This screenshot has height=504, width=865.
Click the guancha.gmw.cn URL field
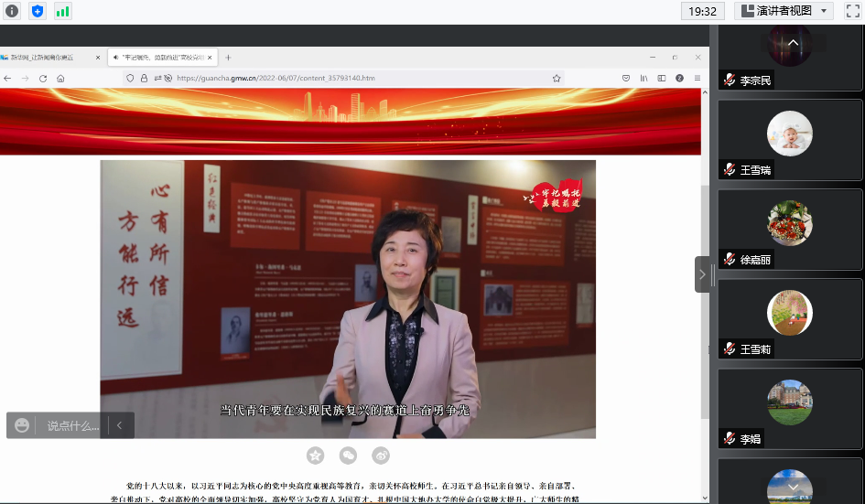point(342,79)
